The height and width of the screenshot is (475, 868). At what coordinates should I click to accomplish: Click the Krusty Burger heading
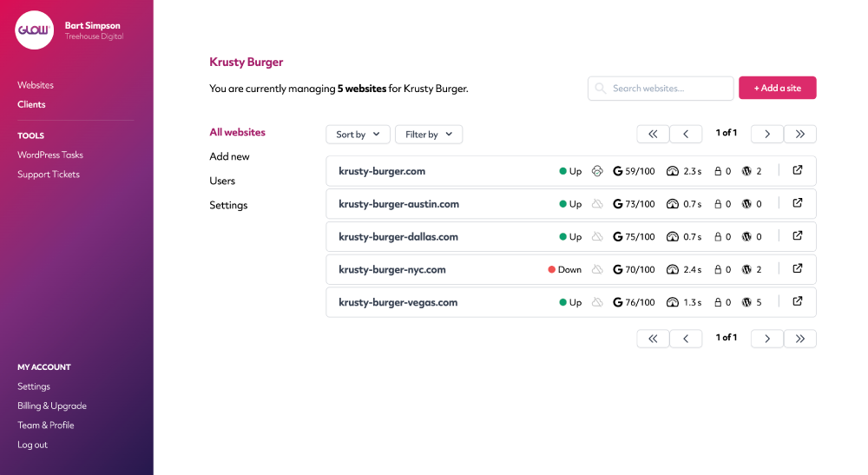[247, 62]
